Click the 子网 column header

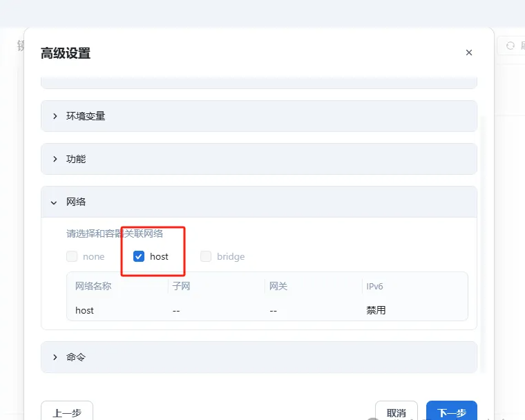(x=181, y=286)
